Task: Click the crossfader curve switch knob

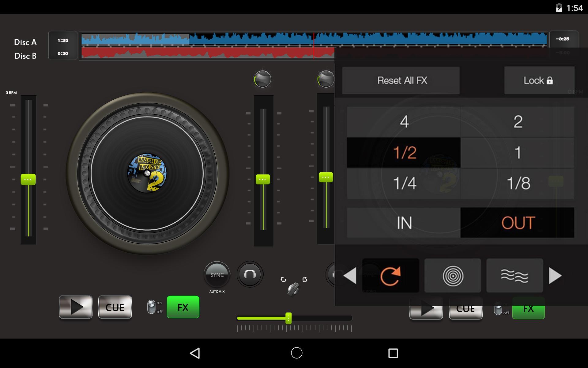Action: 293,289
